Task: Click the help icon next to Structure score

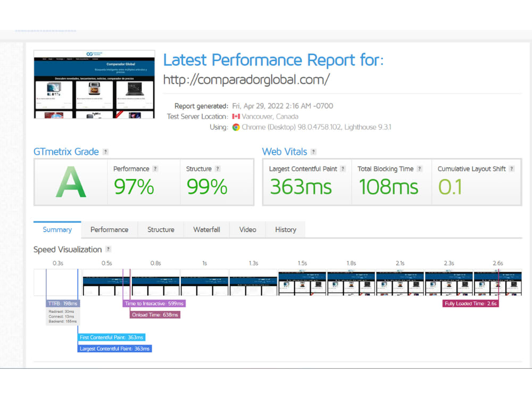Action: pos(218,169)
